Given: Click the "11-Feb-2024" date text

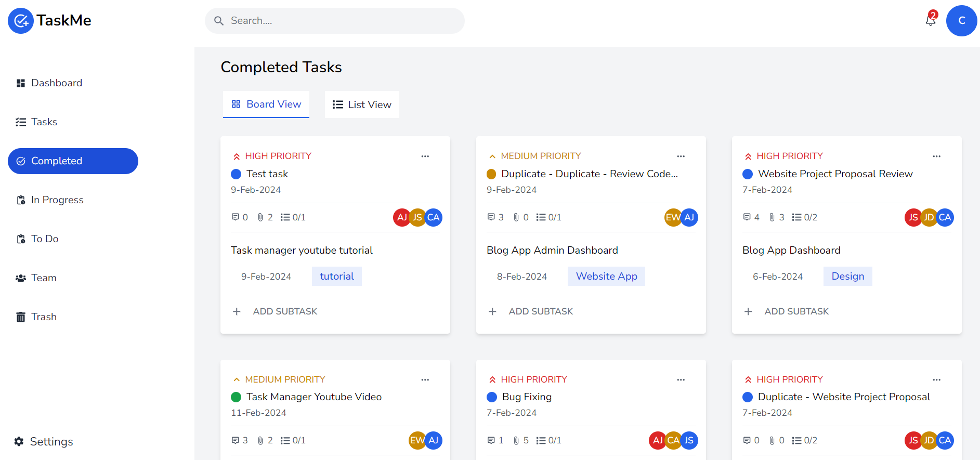Looking at the screenshot, I should tap(258, 413).
